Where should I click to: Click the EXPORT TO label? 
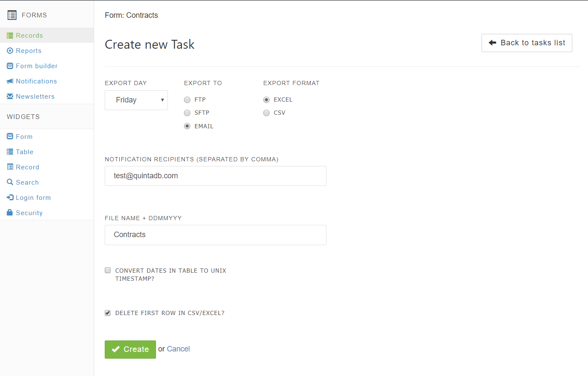(203, 83)
